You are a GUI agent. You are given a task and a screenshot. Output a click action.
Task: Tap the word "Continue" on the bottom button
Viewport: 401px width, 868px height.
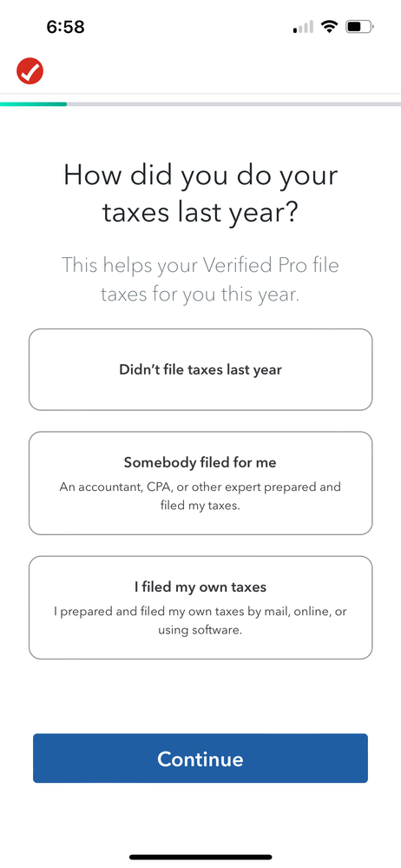[x=200, y=759]
